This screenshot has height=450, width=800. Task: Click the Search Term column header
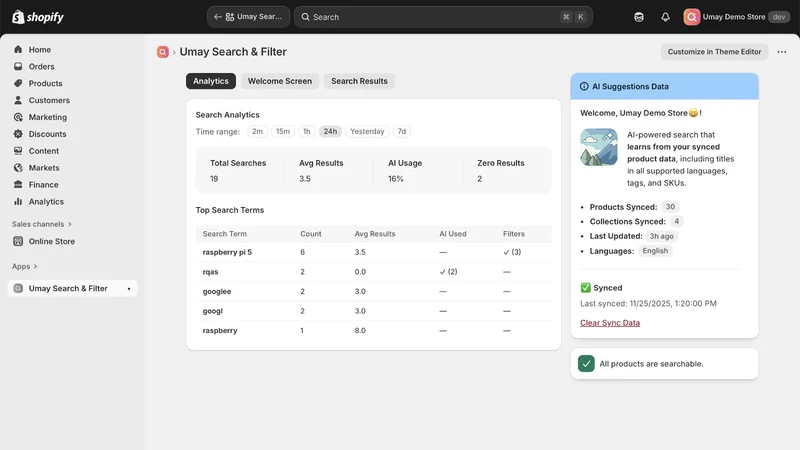pyautogui.click(x=224, y=234)
